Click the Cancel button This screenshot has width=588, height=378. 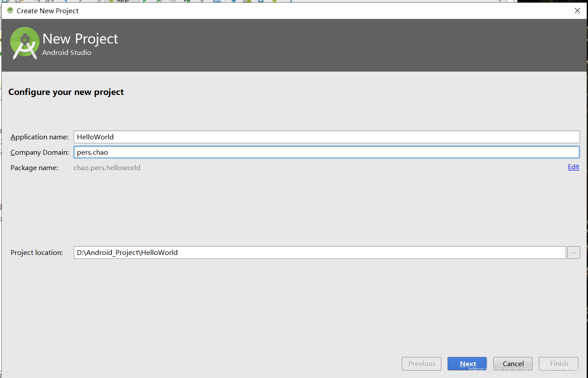(x=513, y=363)
